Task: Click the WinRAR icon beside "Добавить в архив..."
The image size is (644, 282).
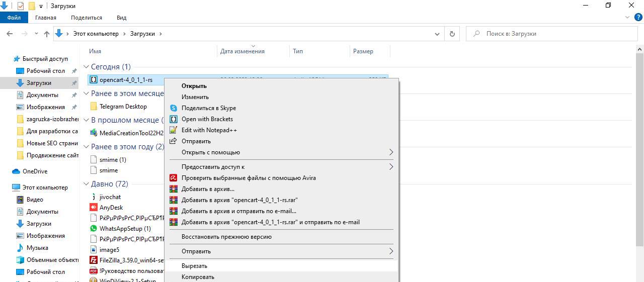Action: [x=174, y=189]
